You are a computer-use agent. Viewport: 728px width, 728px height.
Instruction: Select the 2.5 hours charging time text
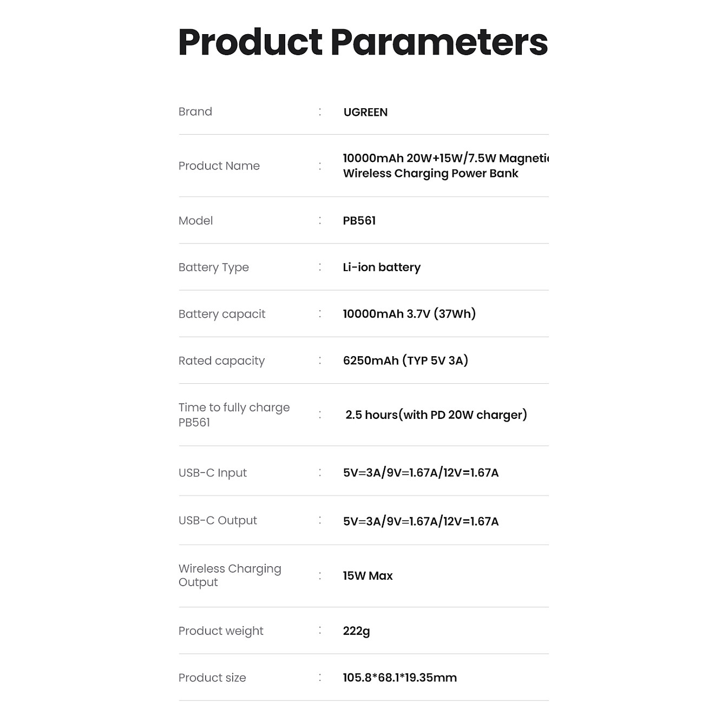tap(436, 415)
